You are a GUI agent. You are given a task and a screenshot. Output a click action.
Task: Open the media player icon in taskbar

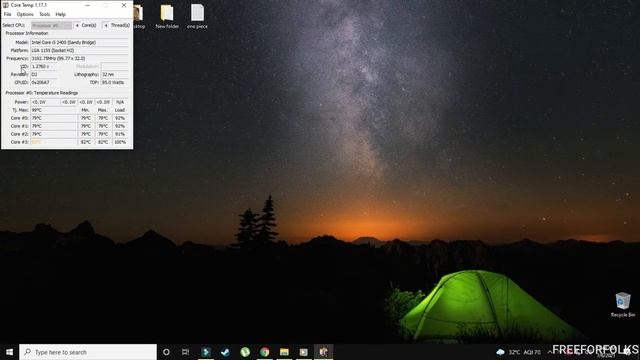(x=304, y=352)
